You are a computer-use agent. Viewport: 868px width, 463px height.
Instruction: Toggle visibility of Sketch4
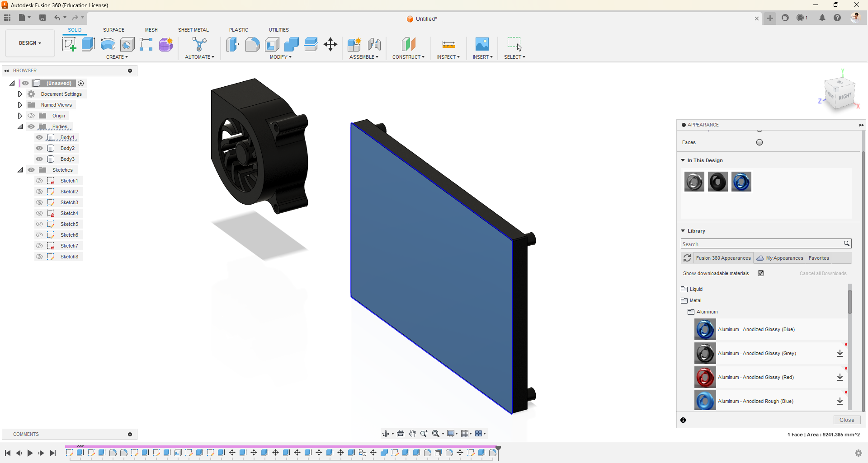tap(39, 213)
